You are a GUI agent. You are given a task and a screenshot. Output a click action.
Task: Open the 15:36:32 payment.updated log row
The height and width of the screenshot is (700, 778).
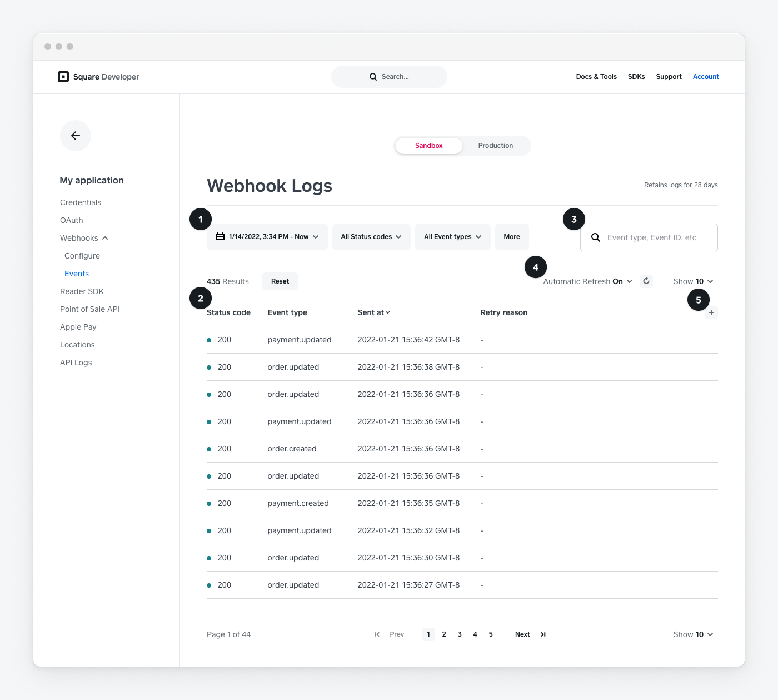462,530
